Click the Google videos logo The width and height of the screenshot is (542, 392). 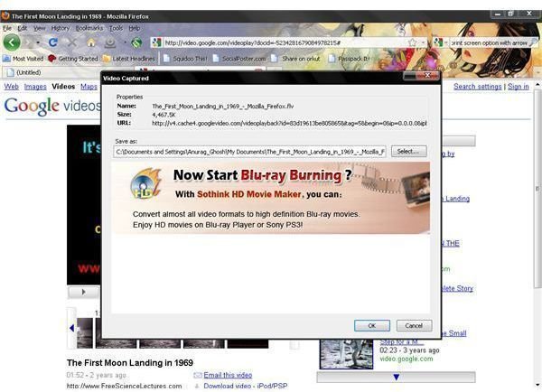[52, 107]
